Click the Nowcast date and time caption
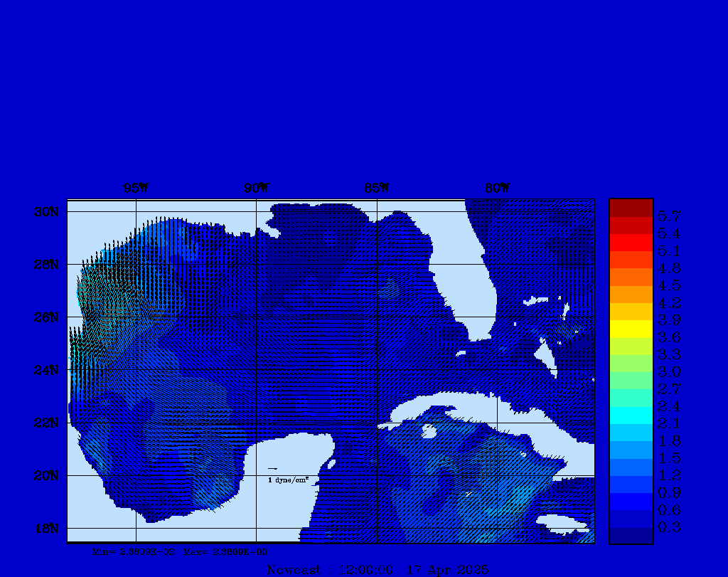728x577 pixels. [x=377, y=569]
